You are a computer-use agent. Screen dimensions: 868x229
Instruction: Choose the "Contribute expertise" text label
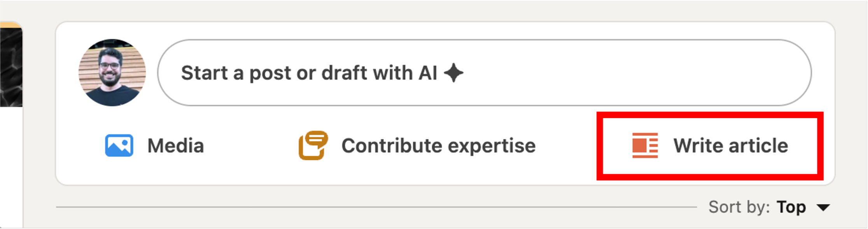[438, 146]
